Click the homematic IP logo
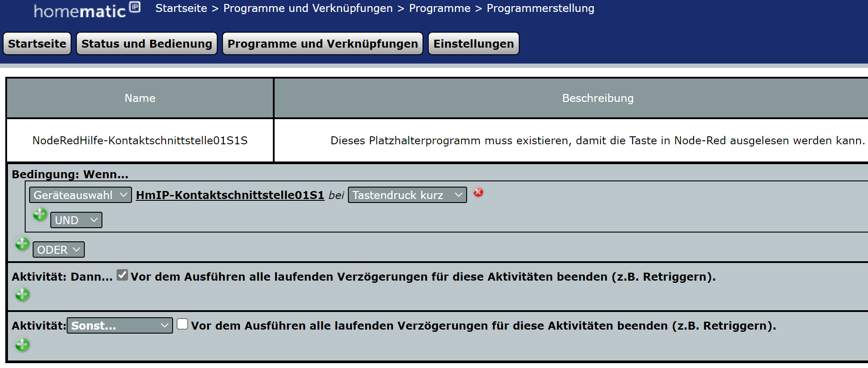The width and height of the screenshot is (868, 368). [x=87, y=10]
